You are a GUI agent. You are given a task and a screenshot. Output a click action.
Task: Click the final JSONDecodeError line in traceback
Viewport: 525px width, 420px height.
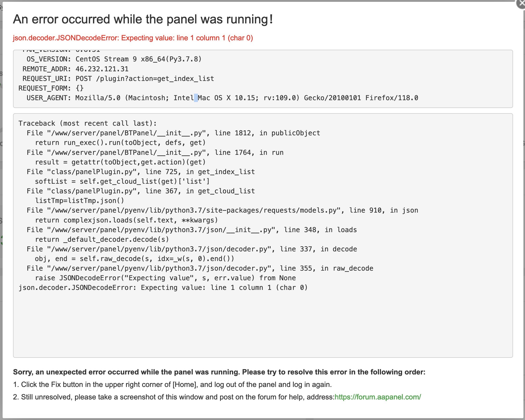[163, 288]
